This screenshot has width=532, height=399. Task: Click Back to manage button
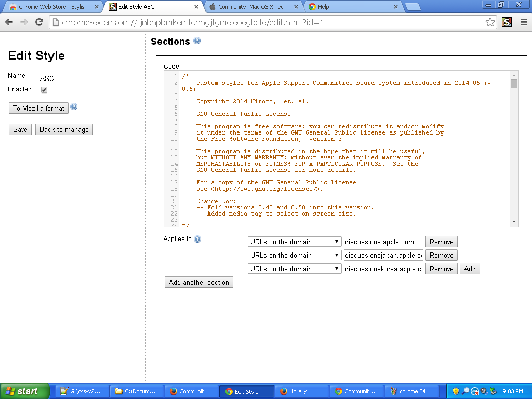click(x=64, y=129)
